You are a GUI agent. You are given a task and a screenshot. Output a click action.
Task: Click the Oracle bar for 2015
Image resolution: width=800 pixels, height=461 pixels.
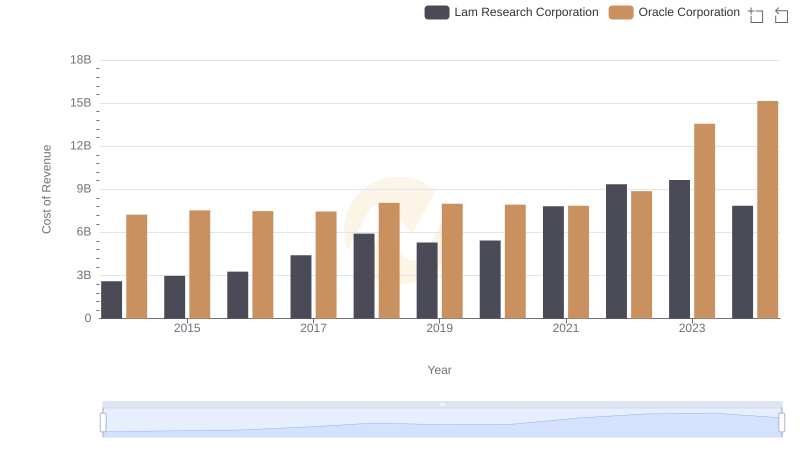[199, 264]
